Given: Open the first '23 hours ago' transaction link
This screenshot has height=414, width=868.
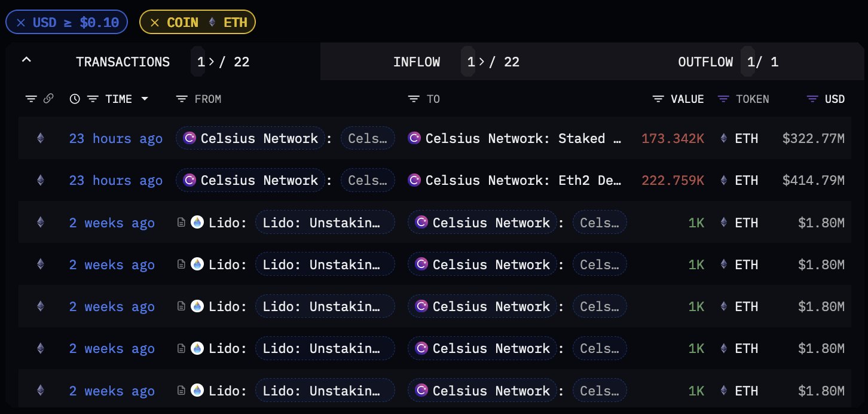Looking at the screenshot, I should pyautogui.click(x=115, y=139).
